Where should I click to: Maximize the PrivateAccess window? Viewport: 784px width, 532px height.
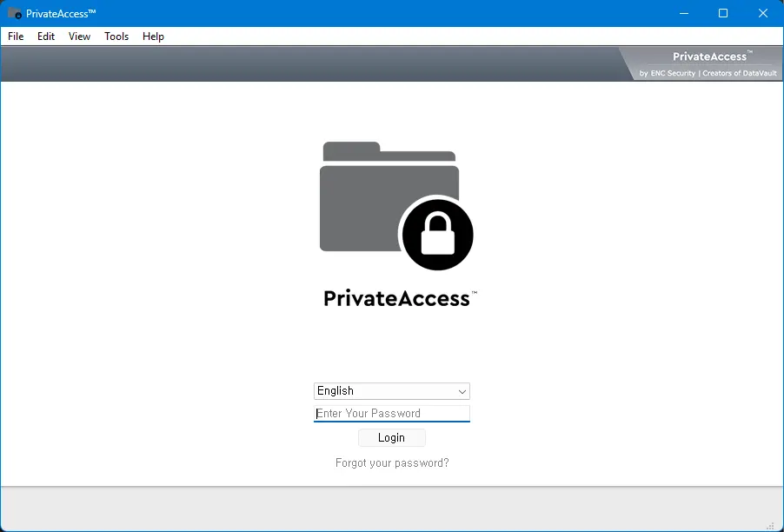coord(723,14)
